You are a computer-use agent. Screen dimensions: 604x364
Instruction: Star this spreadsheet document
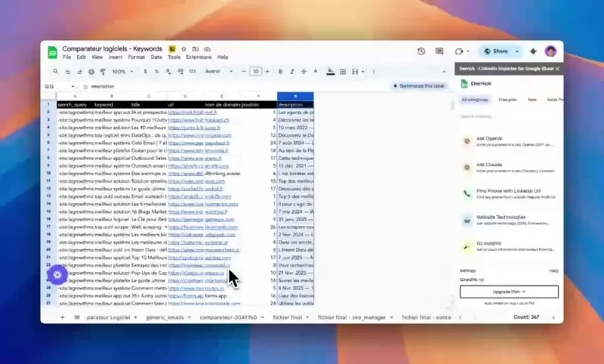pyautogui.click(x=183, y=48)
